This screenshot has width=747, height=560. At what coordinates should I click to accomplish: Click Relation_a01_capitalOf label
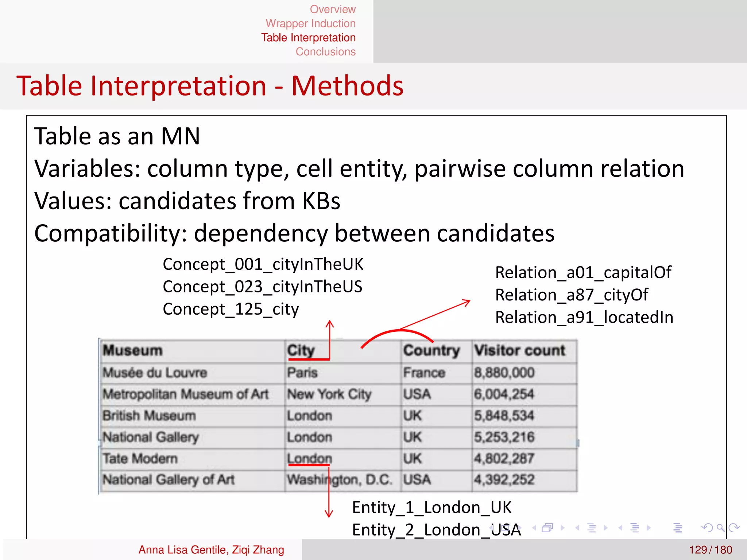tap(583, 273)
